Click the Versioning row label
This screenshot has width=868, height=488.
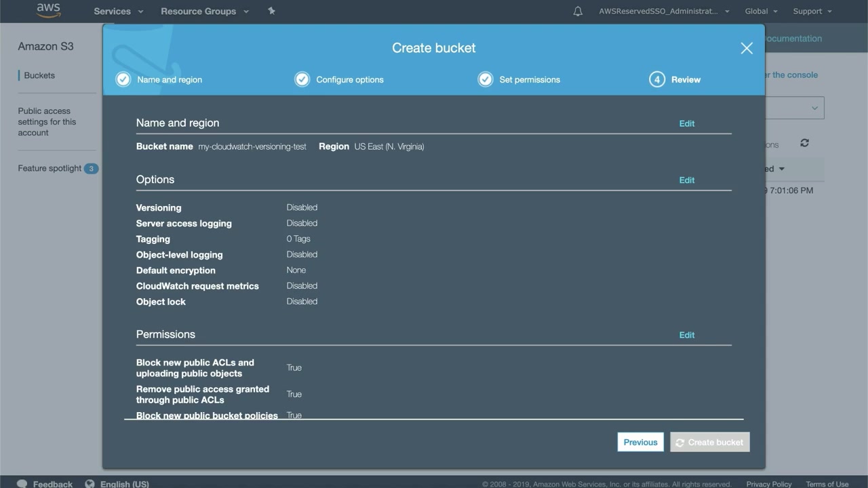(159, 207)
